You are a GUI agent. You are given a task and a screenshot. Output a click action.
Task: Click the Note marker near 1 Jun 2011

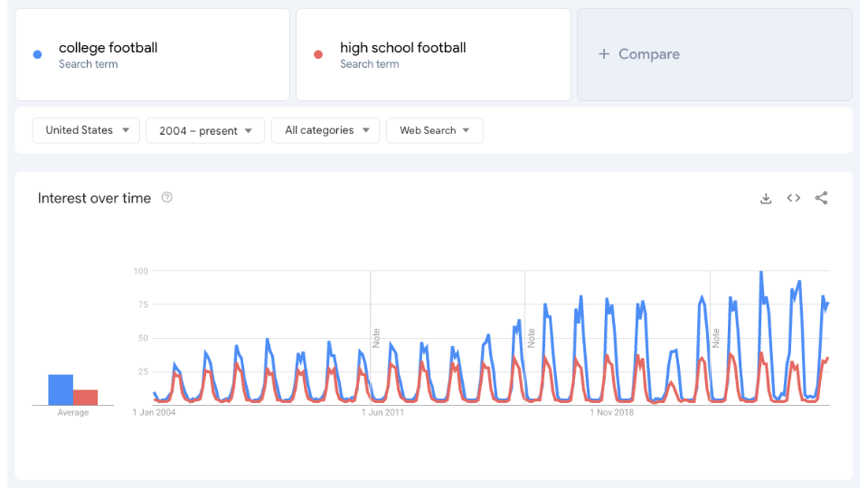pyautogui.click(x=376, y=338)
